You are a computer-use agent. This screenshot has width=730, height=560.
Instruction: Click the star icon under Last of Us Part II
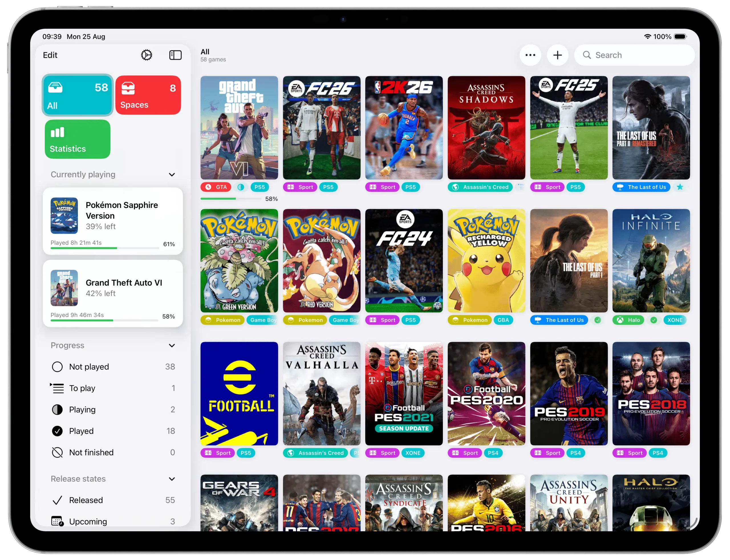click(680, 187)
